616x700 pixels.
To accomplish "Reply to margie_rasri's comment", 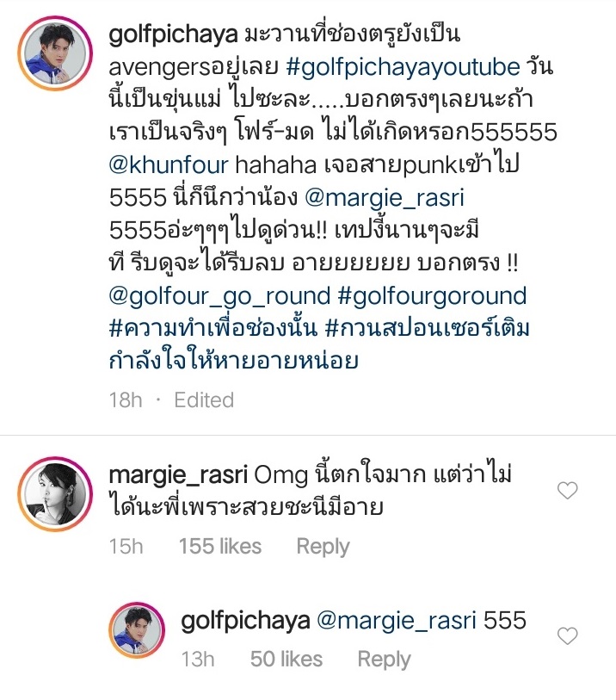I will [323, 547].
